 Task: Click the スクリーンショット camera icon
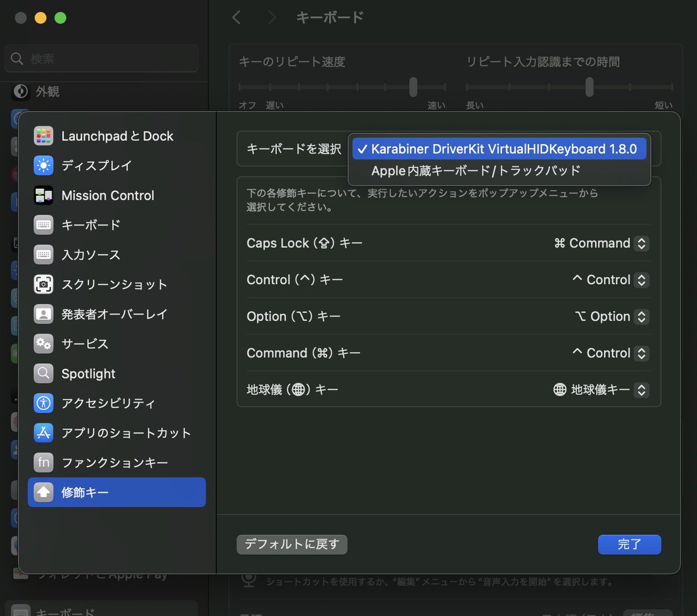click(44, 284)
